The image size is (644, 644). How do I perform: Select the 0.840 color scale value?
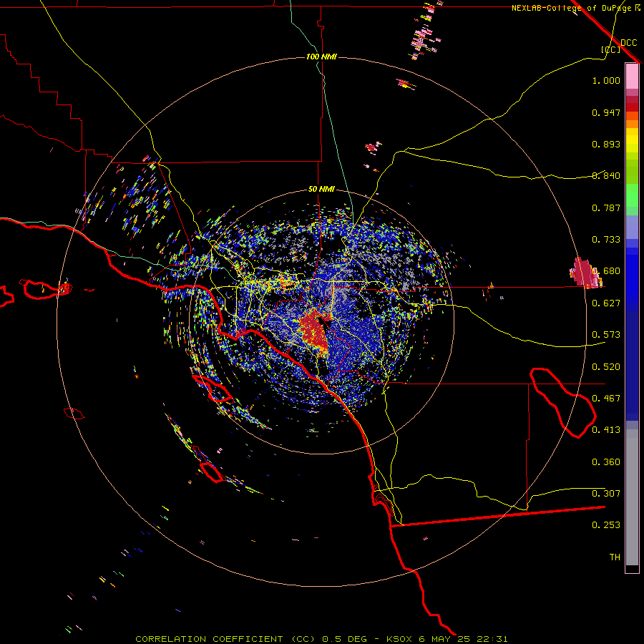[x=606, y=176]
